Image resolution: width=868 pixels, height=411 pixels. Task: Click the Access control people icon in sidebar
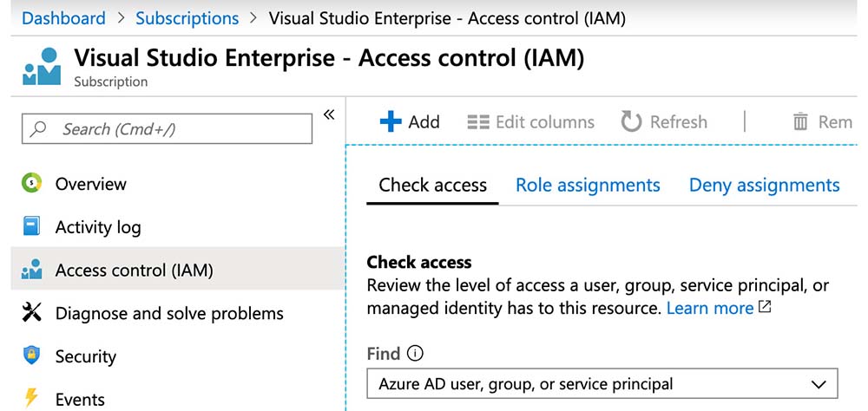click(x=31, y=271)
